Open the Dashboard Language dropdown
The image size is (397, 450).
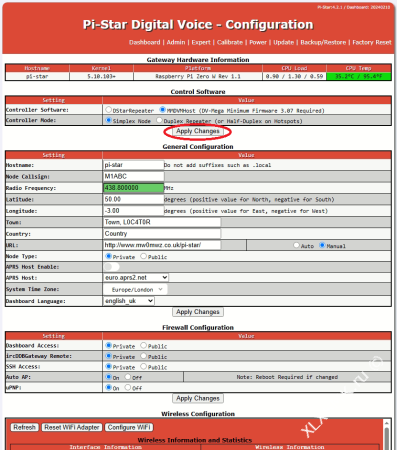[129, 301]
